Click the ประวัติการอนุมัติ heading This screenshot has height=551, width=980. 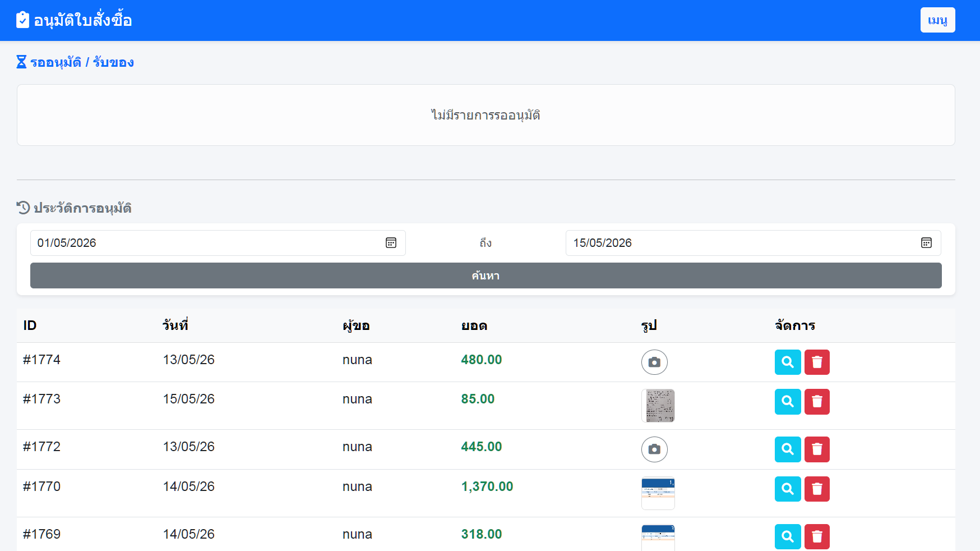(82, 208)
